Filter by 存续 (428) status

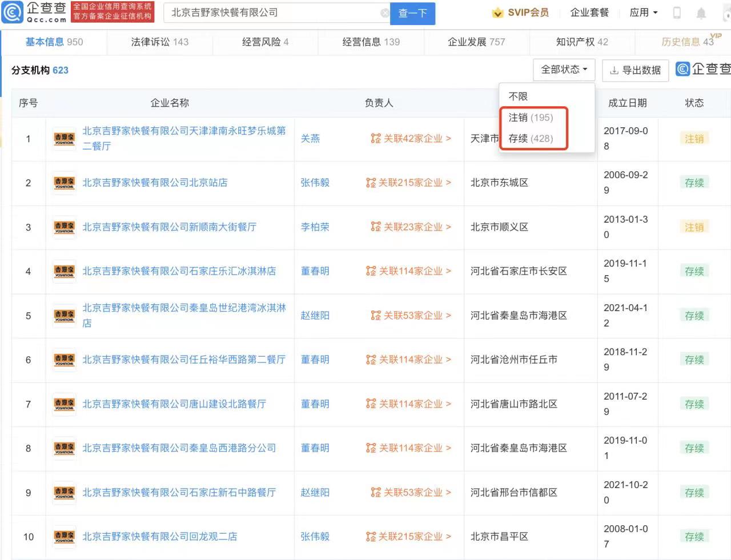coord(531,139)
